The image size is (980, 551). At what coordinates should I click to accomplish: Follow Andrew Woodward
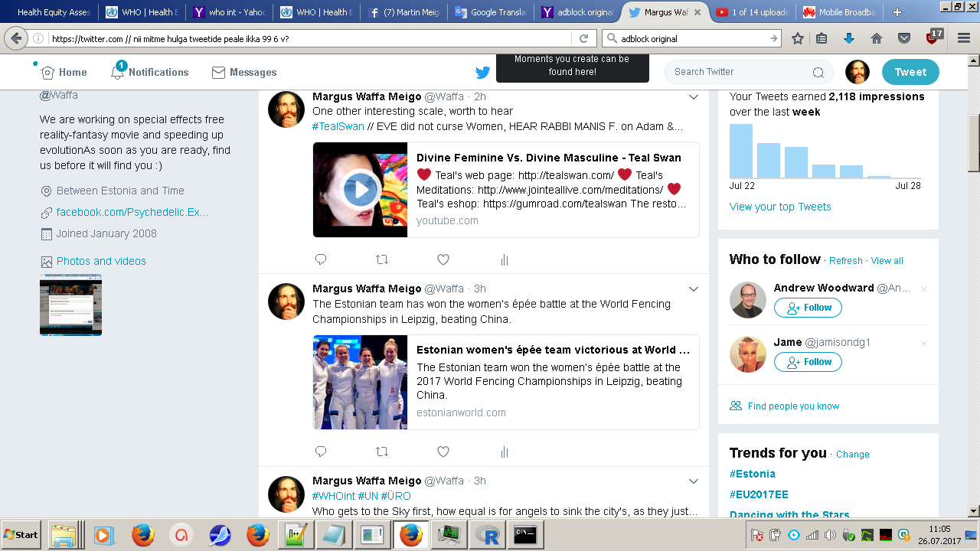(808, 308)
